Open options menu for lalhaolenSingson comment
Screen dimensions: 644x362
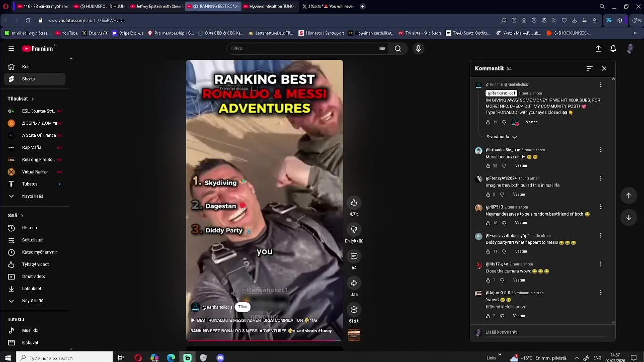coord(601,150)
